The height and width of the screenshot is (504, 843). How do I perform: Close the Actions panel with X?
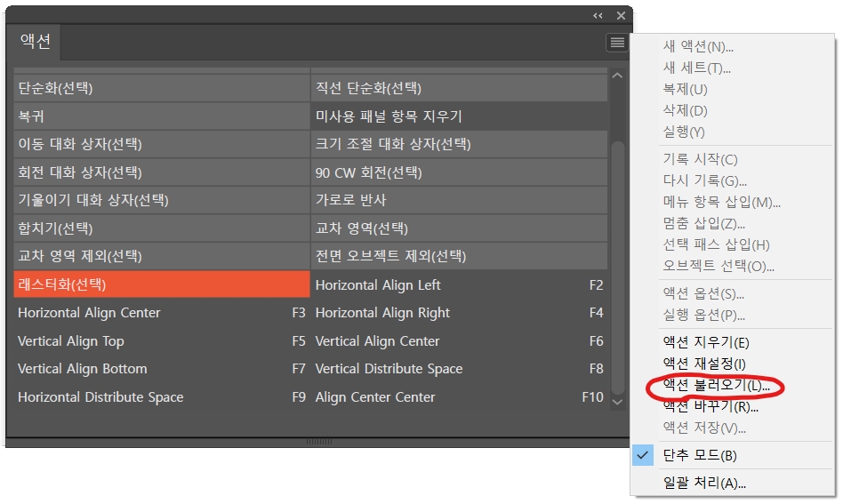621,16
